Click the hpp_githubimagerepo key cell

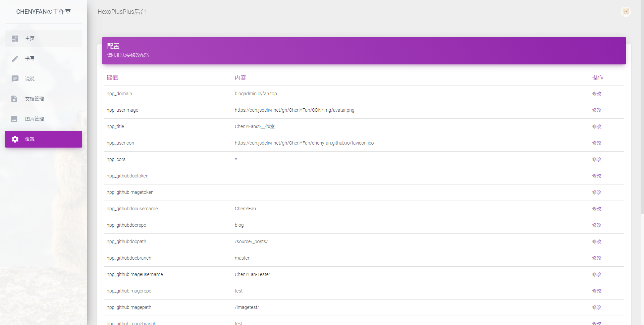tap(129, 291)
